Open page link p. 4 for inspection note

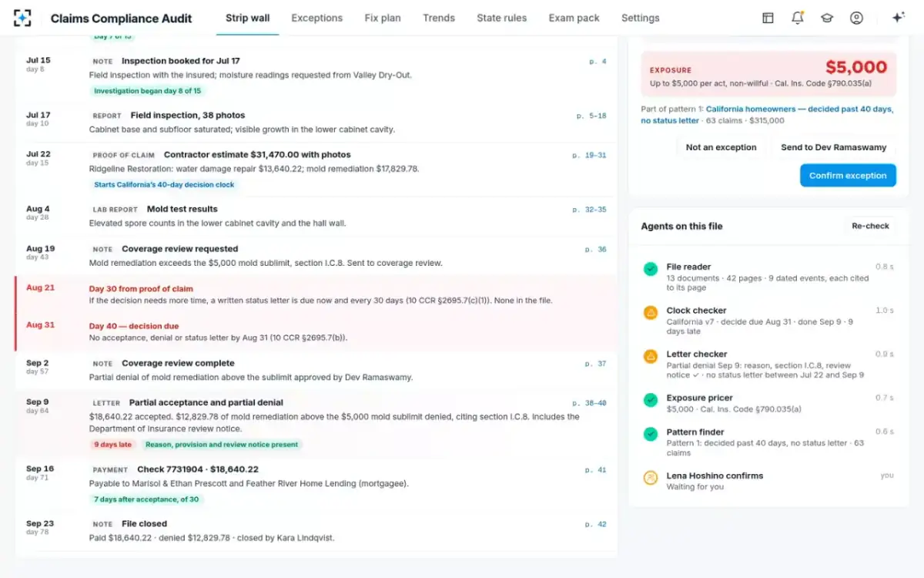[598, 61]
